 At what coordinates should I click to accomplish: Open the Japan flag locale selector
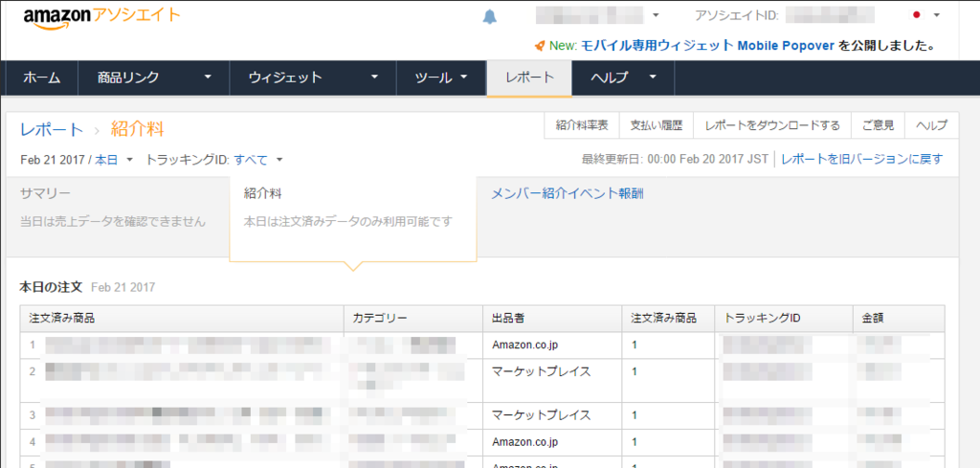click(x=917, y=15)
